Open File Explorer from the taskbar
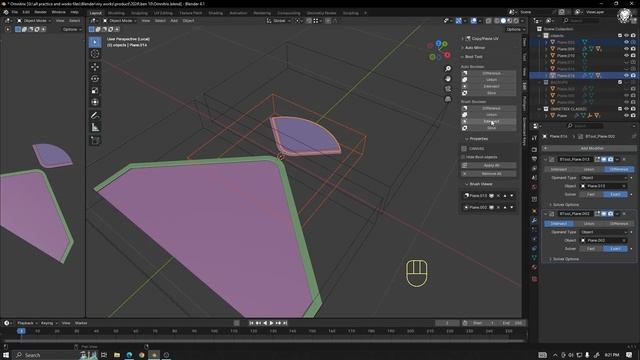The image size is (640, 360). 117,355
